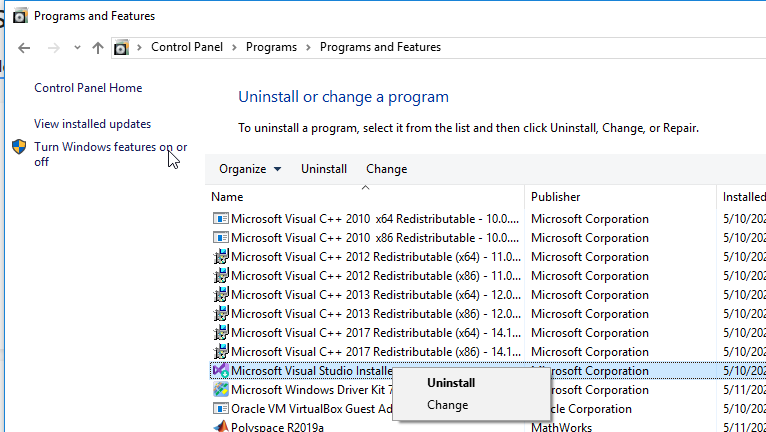Click the Visual Studio Installer icon

point(221,371)
